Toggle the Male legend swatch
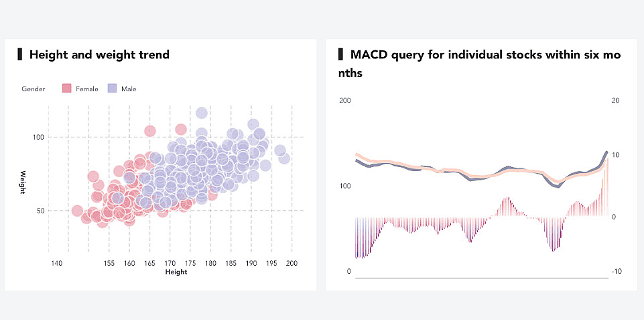Image resolution: width=644 pixels, height=320 pixels. point(113,89)
